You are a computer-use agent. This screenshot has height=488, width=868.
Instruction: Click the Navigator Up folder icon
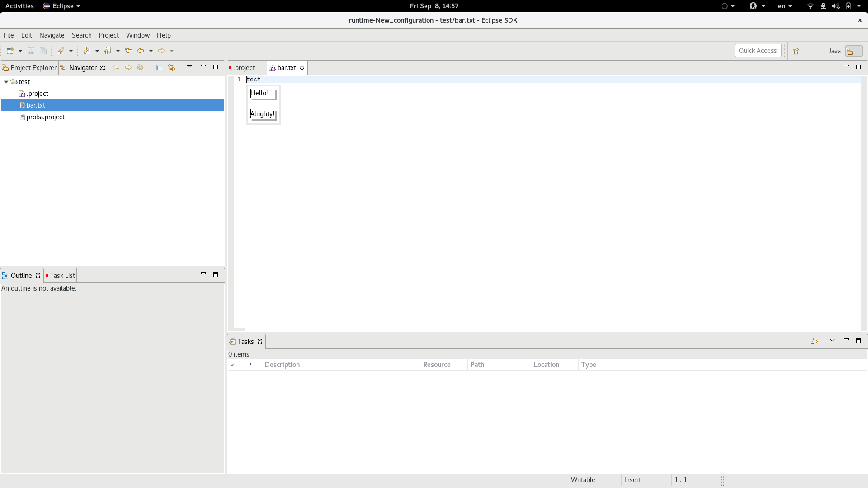coord(140,67)
